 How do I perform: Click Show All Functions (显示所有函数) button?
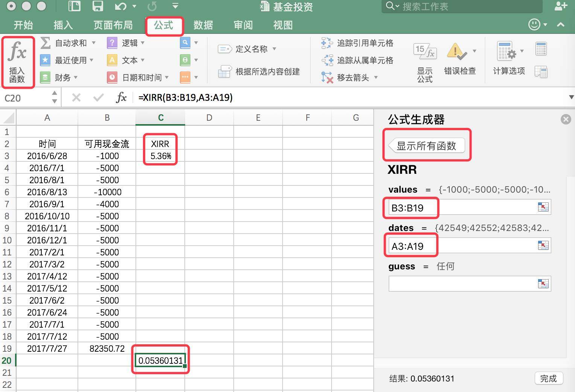[426, 146]
